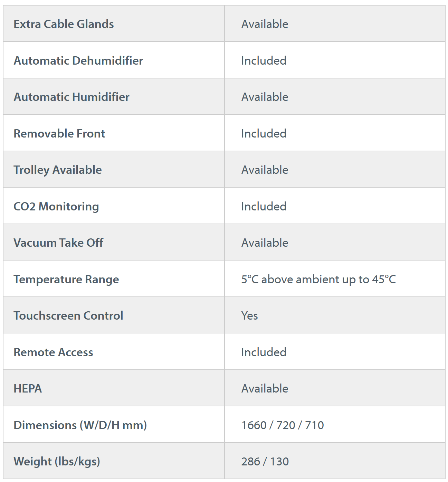Select the Remote Access label
The image size is (448, 482).
point(54,352)
